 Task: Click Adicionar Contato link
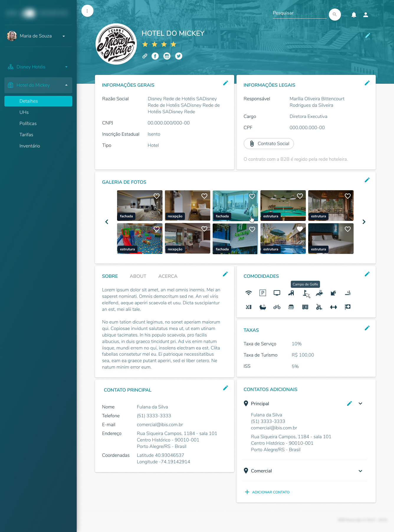267,492
